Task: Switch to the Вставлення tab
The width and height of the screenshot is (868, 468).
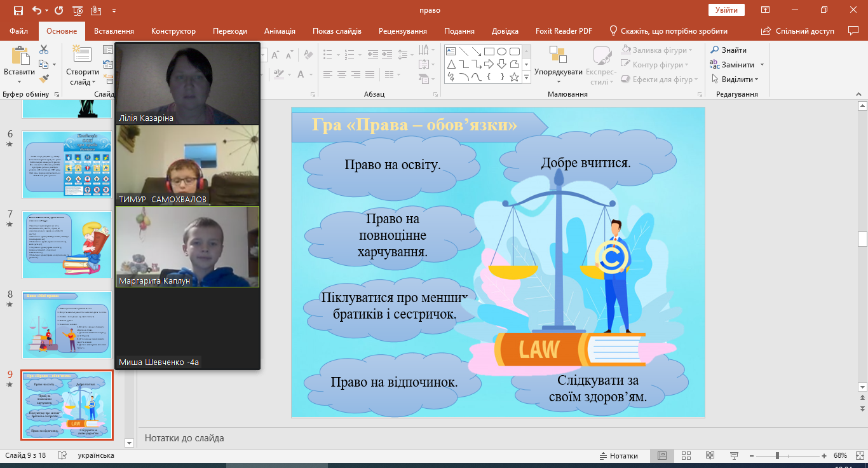Action: pyautogui.click(x=114, y=31)
